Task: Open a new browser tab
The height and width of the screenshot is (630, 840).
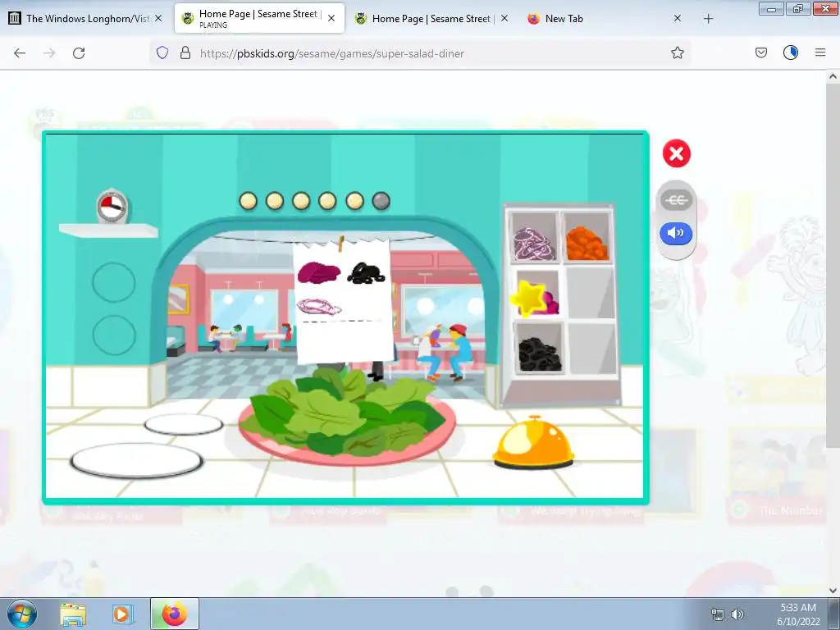Action: tap(708, 19)
